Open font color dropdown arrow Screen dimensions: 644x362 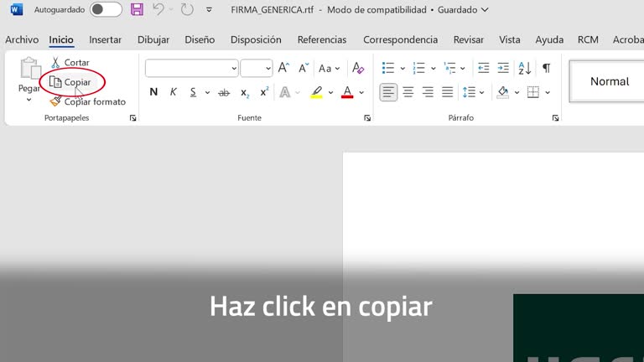click(361, 93)
